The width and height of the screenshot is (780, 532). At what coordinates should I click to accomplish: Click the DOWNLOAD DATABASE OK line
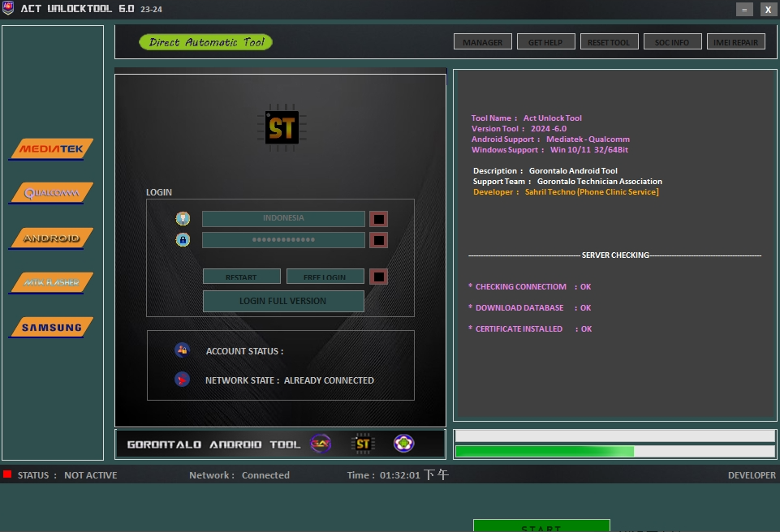point(529,307)
